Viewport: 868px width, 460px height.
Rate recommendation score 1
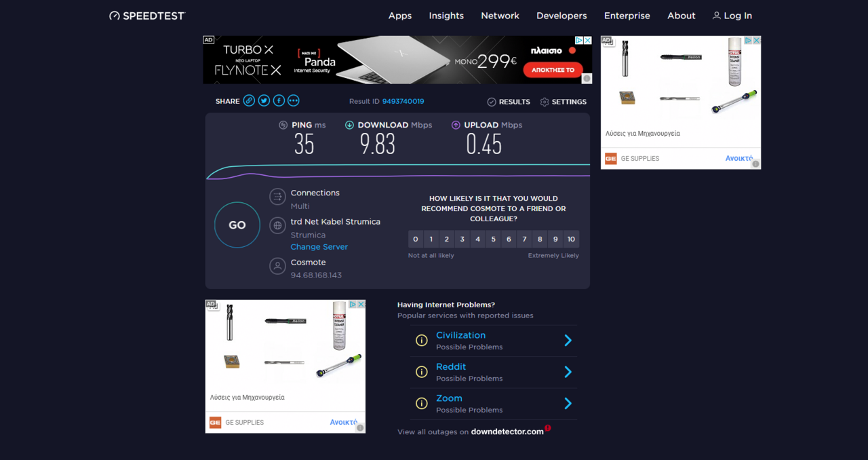tap(431, 239)
